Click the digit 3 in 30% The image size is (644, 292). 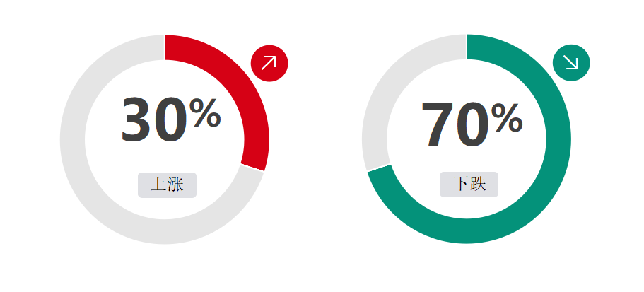pos(138,119)
